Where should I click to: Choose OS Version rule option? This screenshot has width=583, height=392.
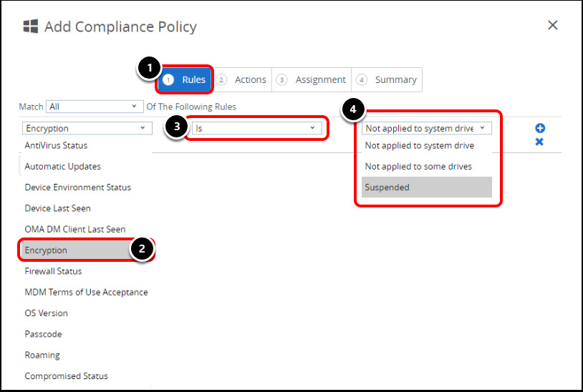tap(47, 313)
